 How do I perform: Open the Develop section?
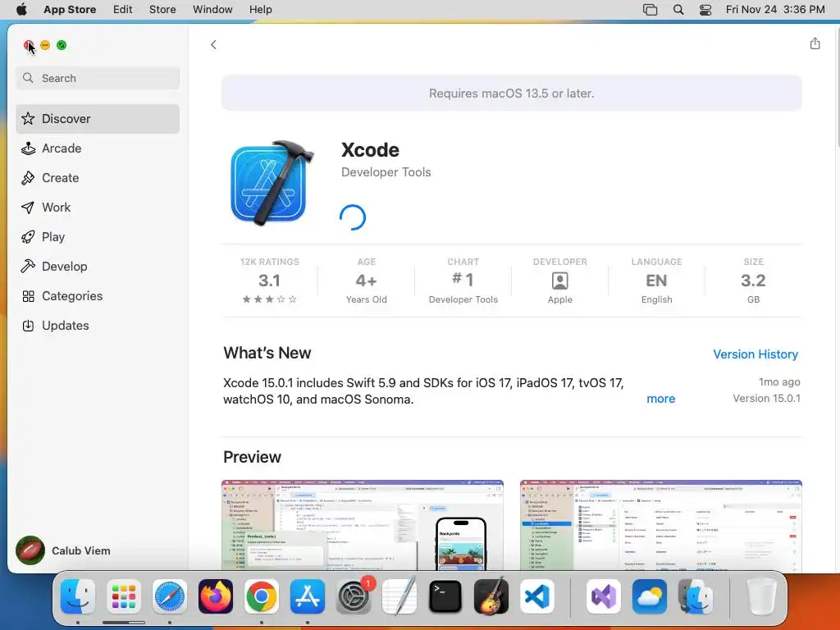[98, 267]
